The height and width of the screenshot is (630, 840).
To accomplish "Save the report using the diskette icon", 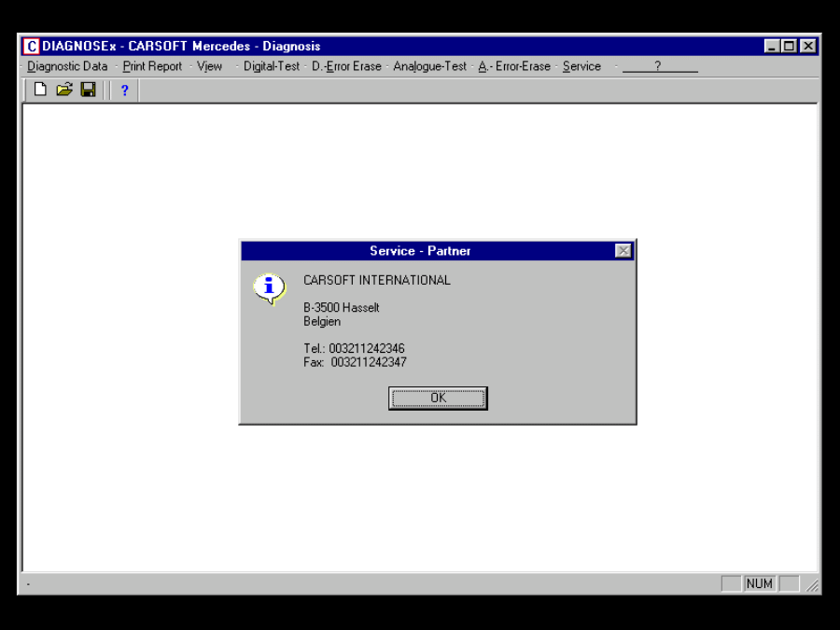I will pos(88,90).
